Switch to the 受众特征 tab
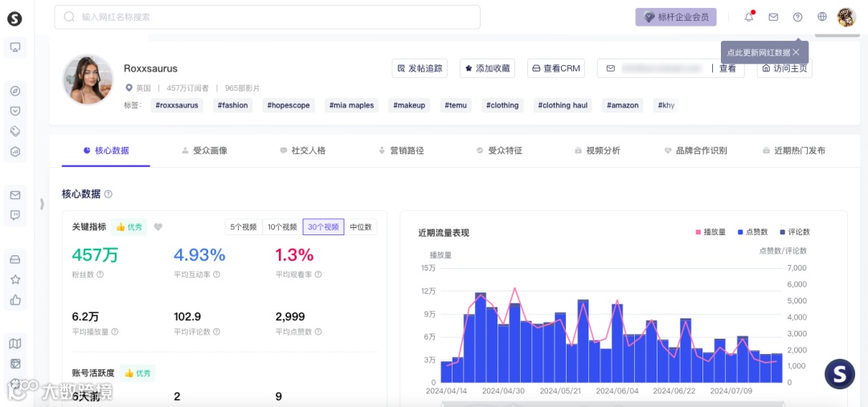The image size is (868, 407). coord(499,150)
